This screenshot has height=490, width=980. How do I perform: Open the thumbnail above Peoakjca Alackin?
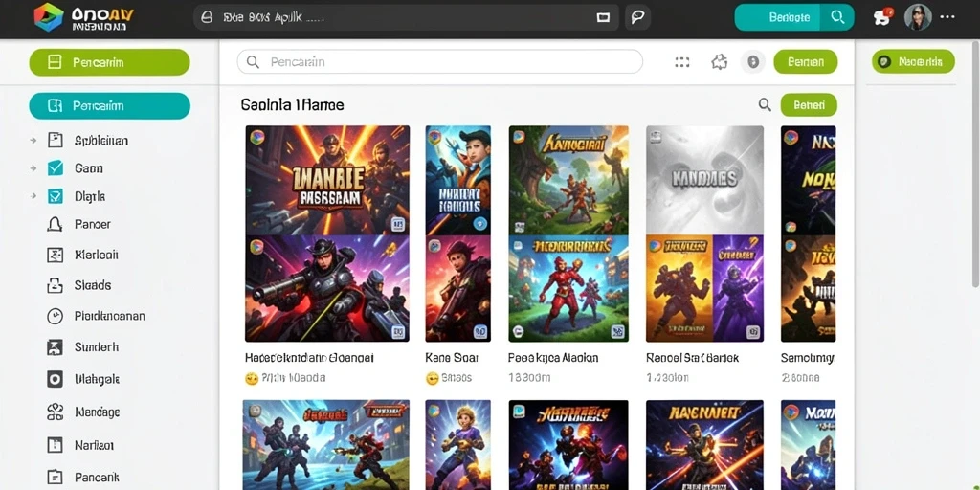click(568, 234)
